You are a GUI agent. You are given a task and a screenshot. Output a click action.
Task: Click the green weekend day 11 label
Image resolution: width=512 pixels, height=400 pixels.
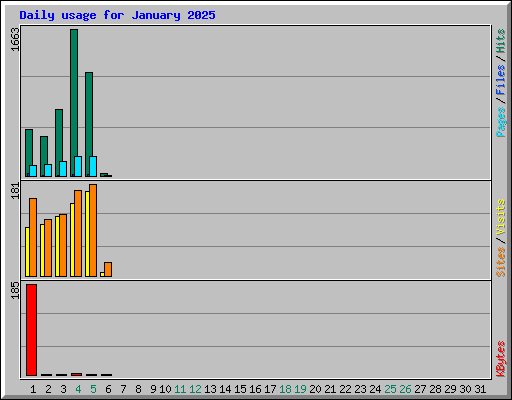(180, 389)
